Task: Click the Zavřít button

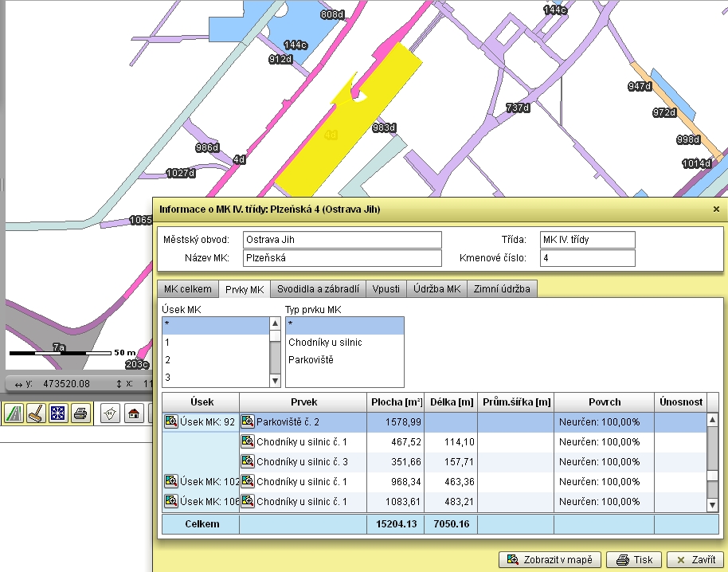Action: point(696,560)
